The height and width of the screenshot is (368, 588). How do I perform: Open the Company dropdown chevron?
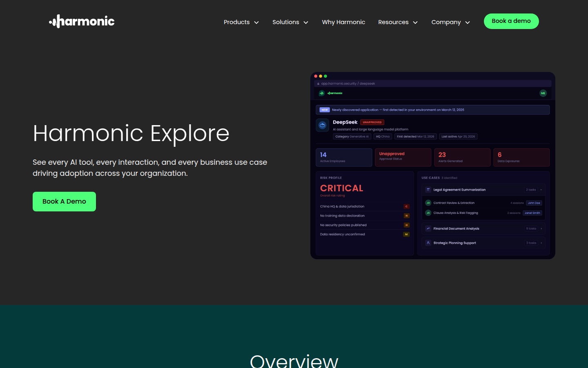468,22
